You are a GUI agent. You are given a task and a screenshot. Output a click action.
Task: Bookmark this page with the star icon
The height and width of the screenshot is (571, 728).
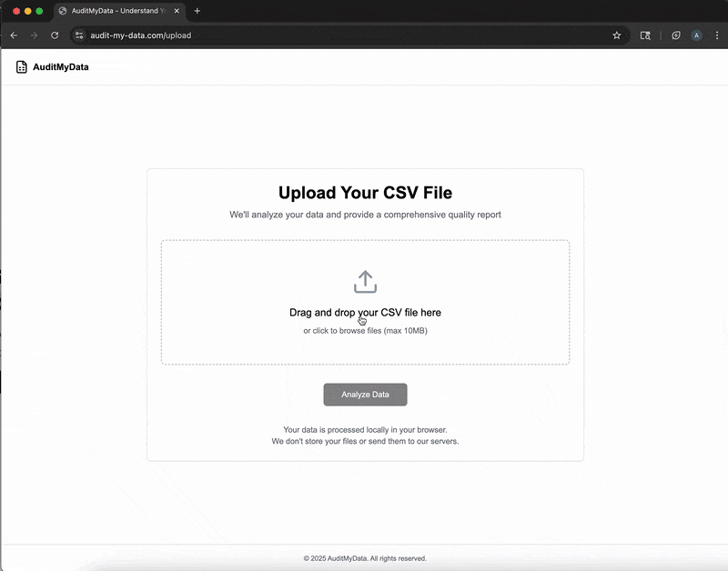click(616, 35)
